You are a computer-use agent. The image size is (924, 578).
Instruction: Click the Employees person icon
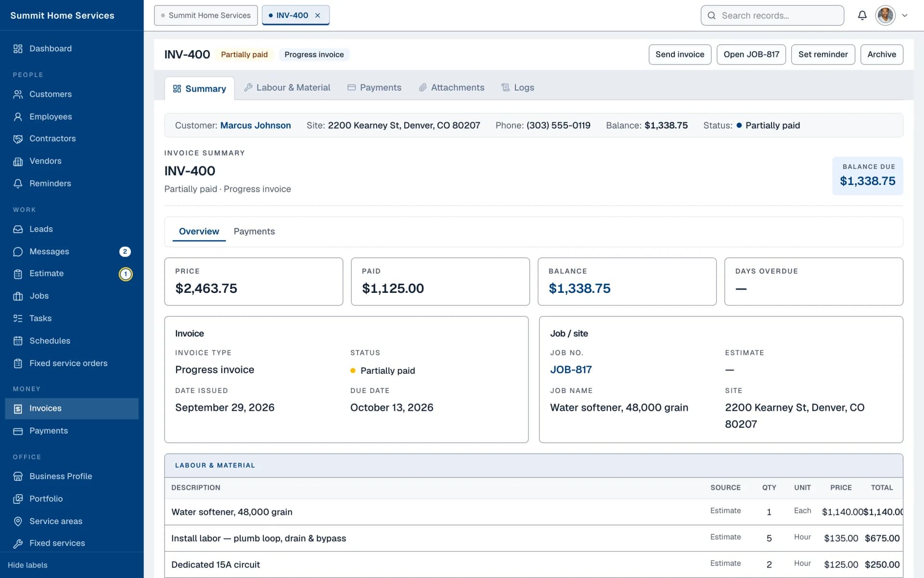pos(18,117)
